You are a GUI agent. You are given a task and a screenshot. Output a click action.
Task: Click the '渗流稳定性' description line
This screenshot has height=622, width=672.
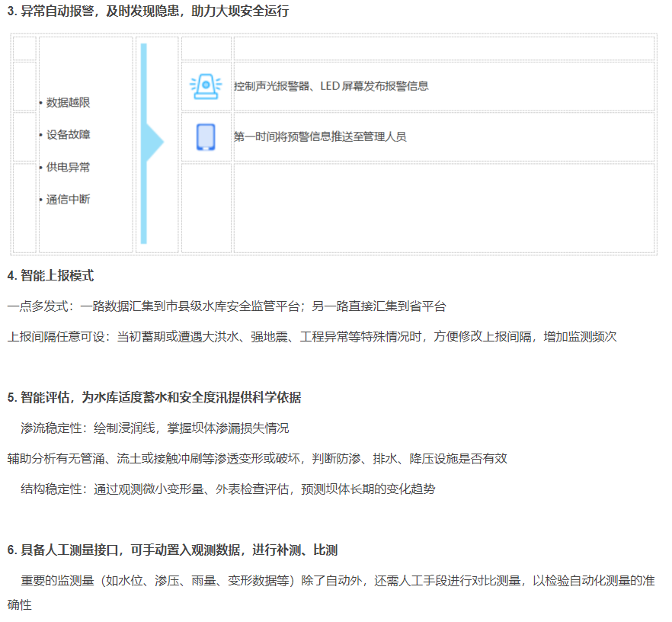(x=155, y=428)
